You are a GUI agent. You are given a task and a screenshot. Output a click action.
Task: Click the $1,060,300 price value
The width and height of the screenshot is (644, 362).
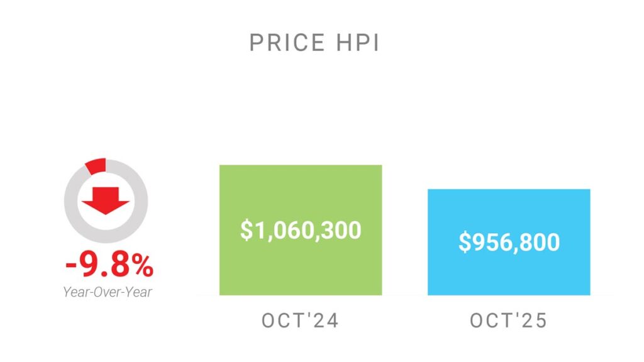click(x=301, y=230)
